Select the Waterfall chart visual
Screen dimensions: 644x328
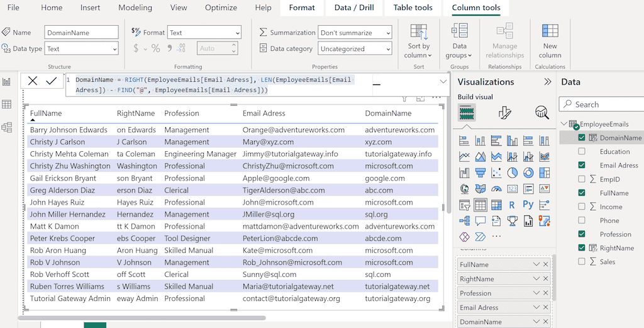464,172
